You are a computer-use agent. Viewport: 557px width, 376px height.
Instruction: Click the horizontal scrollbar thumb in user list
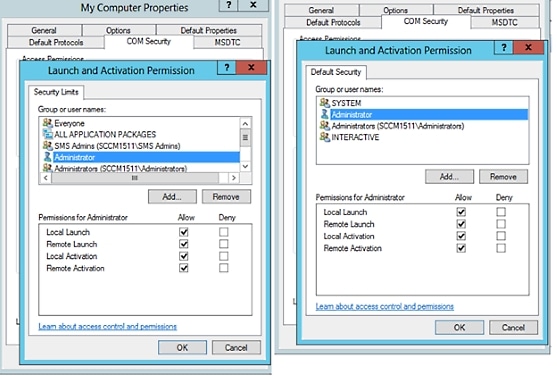(x=135, y=178)
